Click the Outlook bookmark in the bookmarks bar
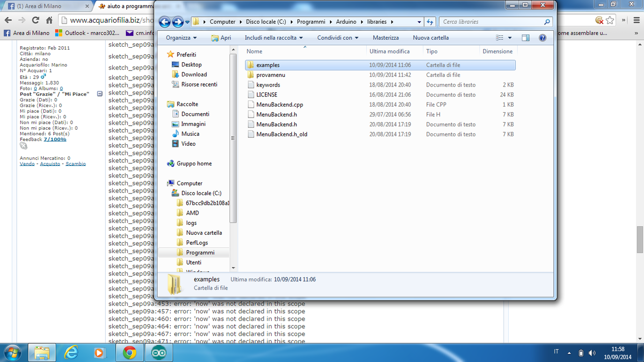The width and height of the screenshot is (644, 362). [x=88, y=33]
